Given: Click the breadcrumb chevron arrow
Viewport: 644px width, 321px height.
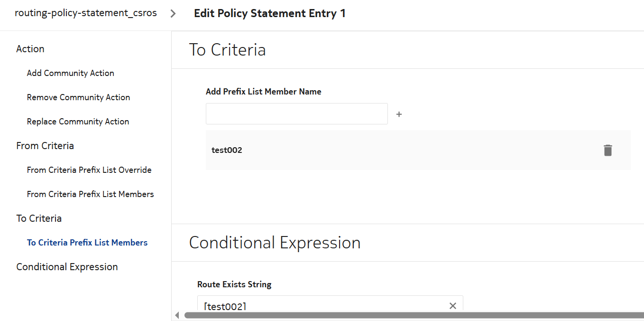Looking at the screenshot, I should (173, 13).
